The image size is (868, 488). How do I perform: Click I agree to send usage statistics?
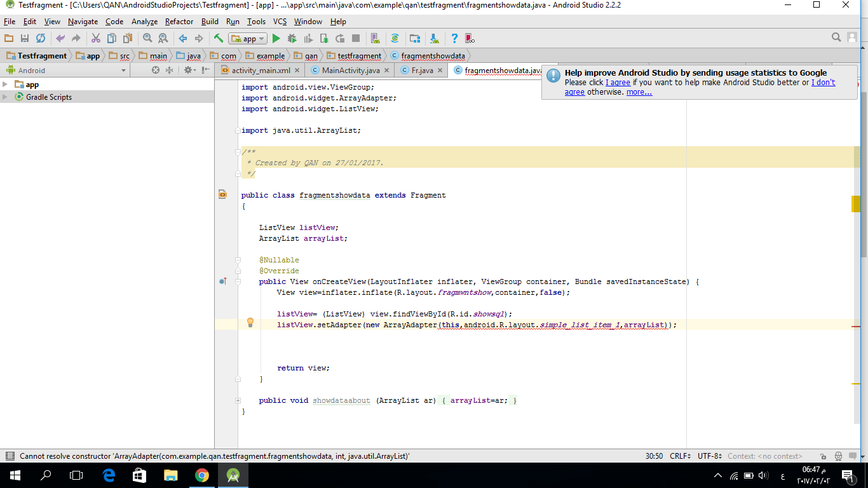coord(617,82)
